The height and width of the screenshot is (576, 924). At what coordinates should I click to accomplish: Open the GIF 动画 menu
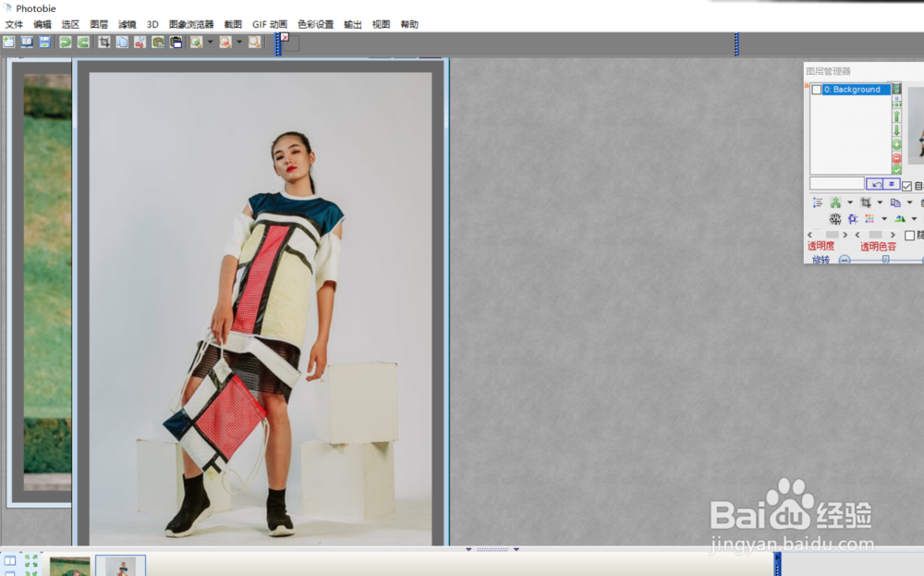[x=270, y=24]
